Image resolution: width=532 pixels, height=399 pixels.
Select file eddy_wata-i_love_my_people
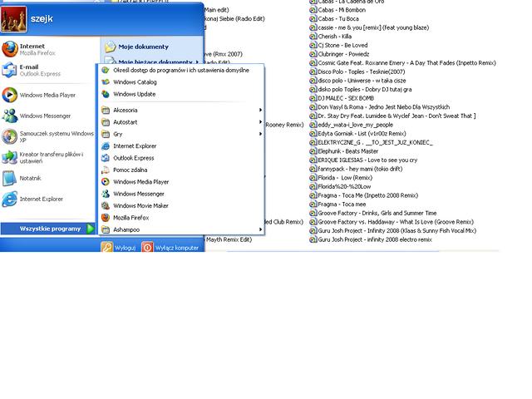pos(355,125)
